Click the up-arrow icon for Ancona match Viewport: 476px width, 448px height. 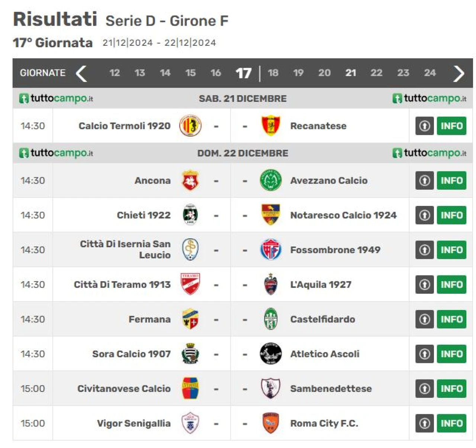pyautogui.click(x=425, y=180)
